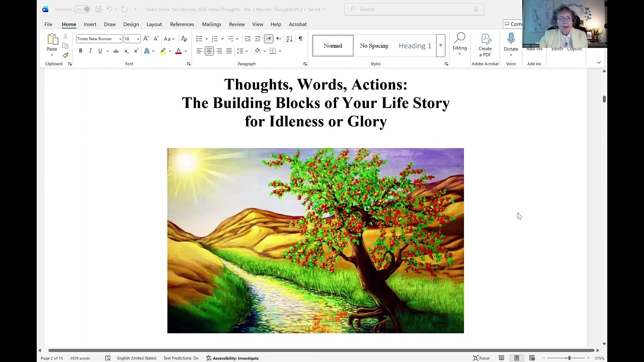Open Change Case dropdown
Image resolution: width=644 pixels, height=362 pixels.
169,39
